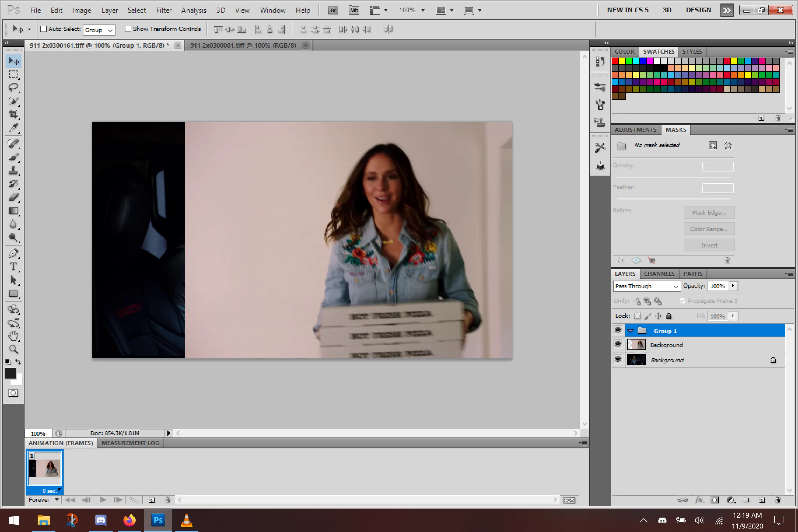Open the Forever looping options dropdown
This screenshot has height=532, width=798.
[43, 499]
